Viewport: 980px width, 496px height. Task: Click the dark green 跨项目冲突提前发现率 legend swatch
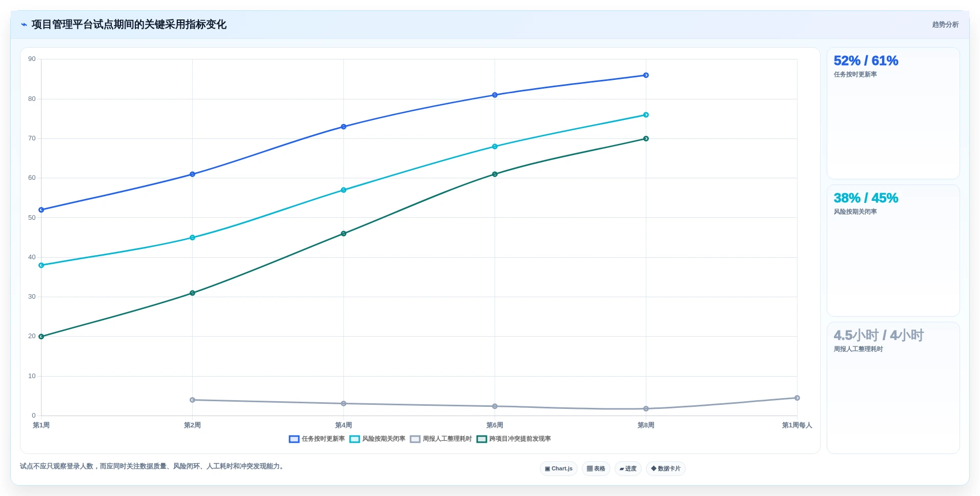(482, 439)
